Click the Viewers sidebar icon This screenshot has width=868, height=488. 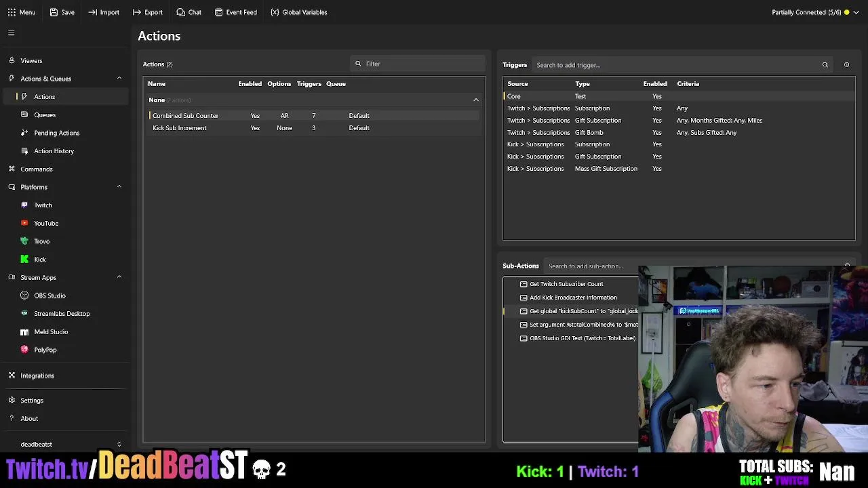(12, 60)
